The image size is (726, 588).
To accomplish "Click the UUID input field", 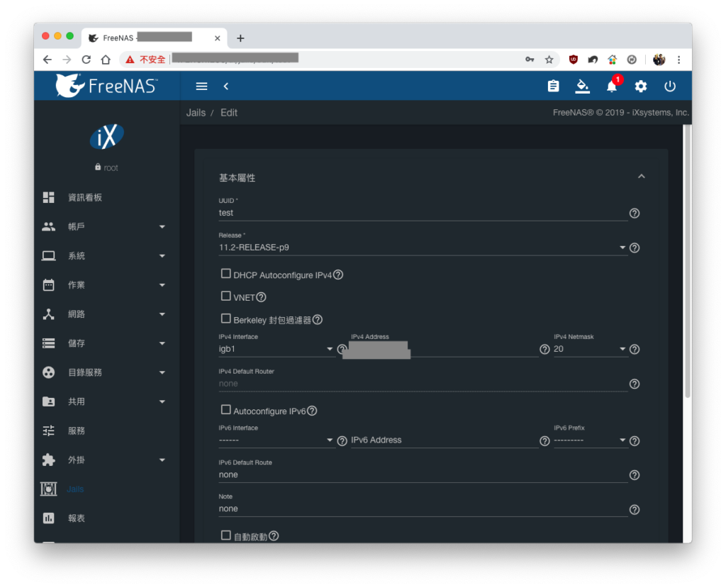I will tap(423, 213).
